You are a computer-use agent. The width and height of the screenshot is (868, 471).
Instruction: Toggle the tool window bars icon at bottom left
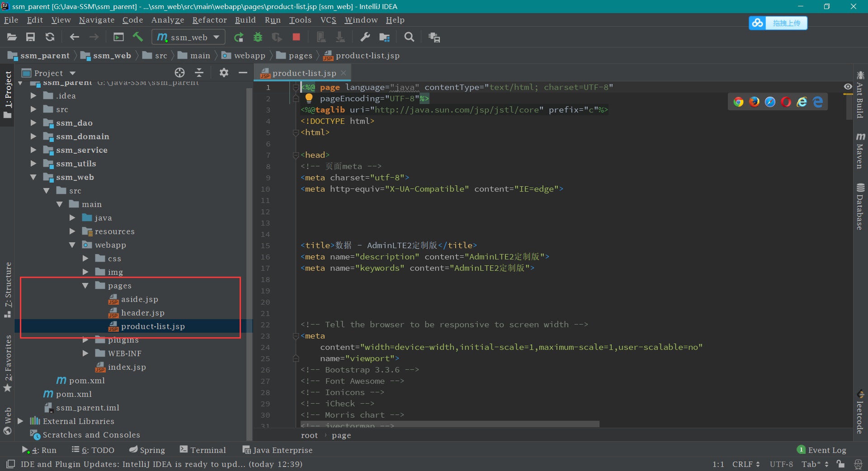pos(11,464)
